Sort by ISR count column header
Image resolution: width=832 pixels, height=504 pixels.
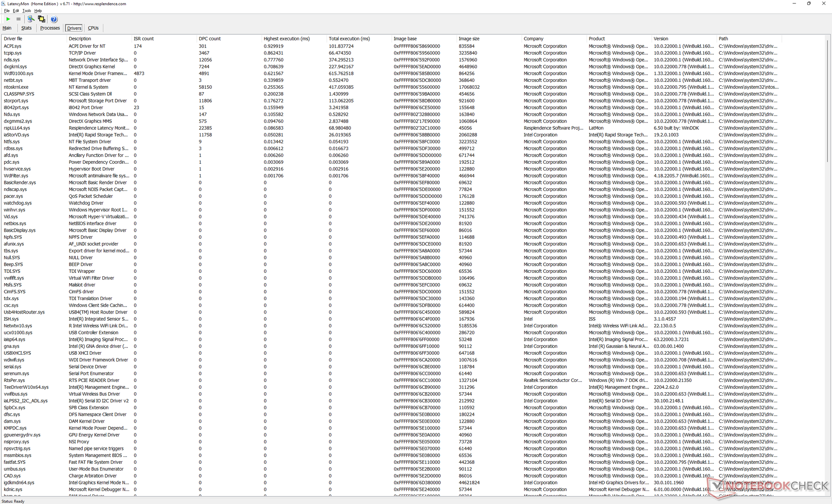(x=143, y=39)
